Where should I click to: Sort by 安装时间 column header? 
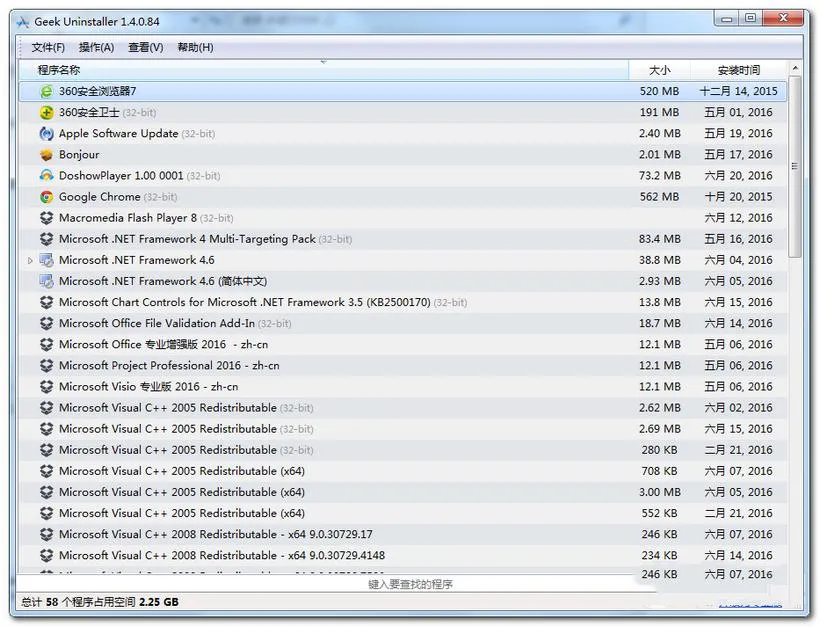738,70
